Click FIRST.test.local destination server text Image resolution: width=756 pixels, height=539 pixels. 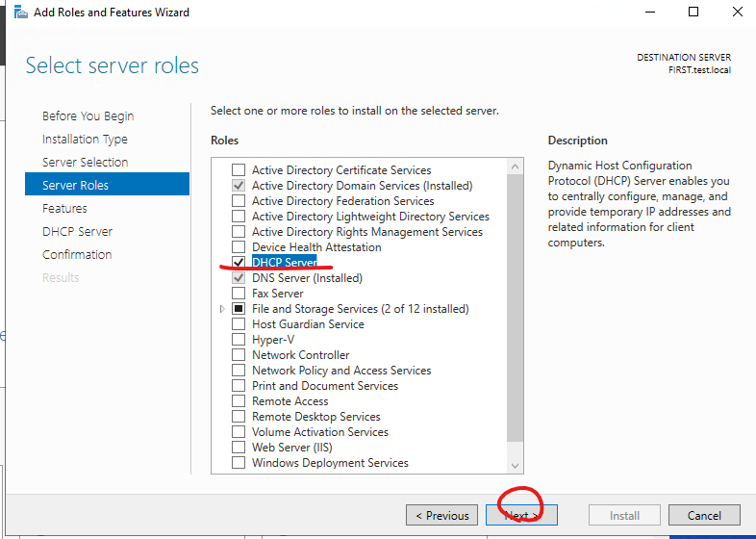coord(699,70)
